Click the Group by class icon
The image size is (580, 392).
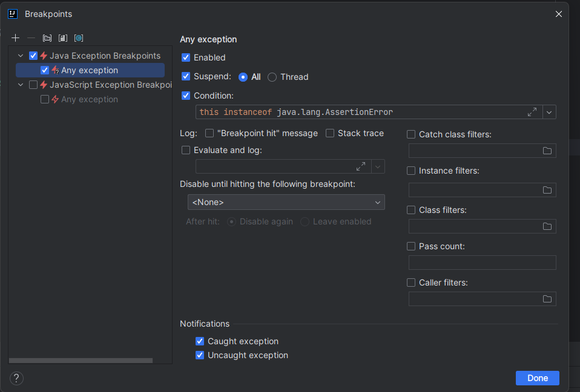click(x=79, y=38)
